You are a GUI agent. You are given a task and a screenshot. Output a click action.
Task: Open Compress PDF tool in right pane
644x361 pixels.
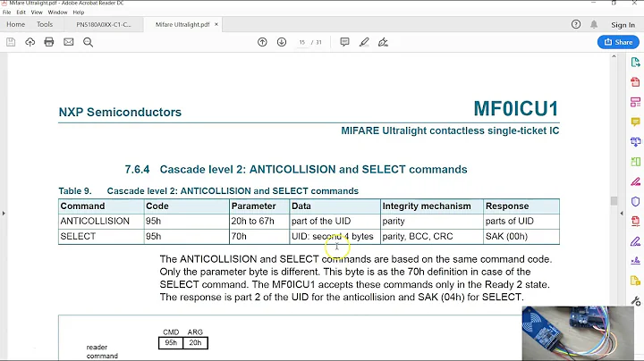click(635, 221)
